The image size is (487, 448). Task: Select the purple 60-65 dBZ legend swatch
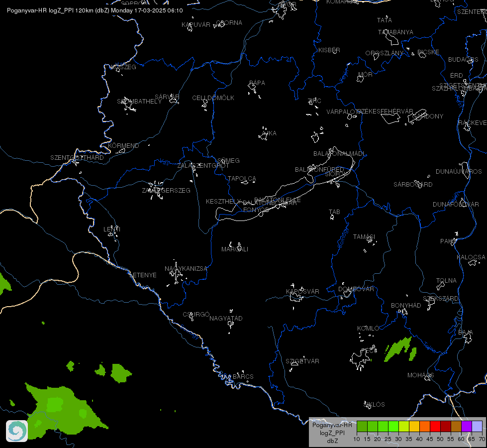(467, 426)
